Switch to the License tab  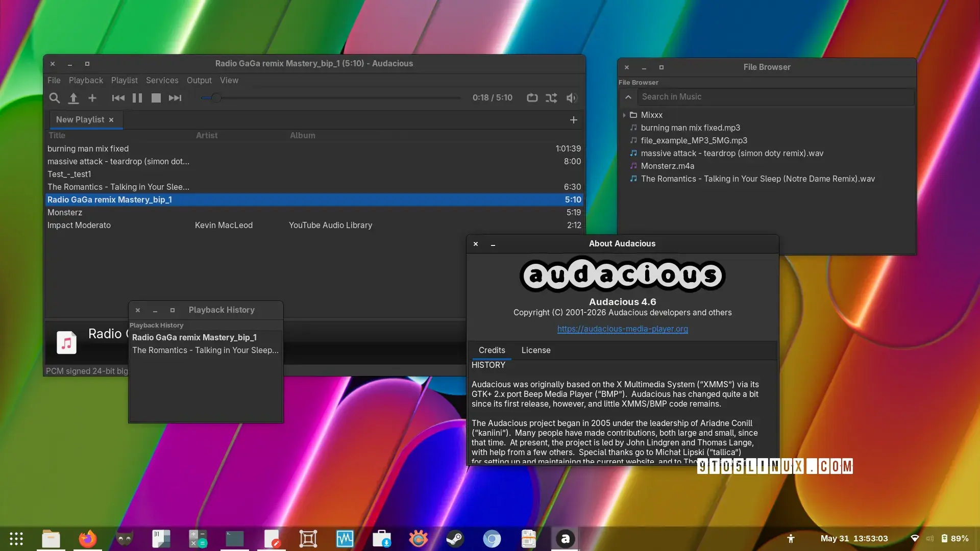point(536,350)
